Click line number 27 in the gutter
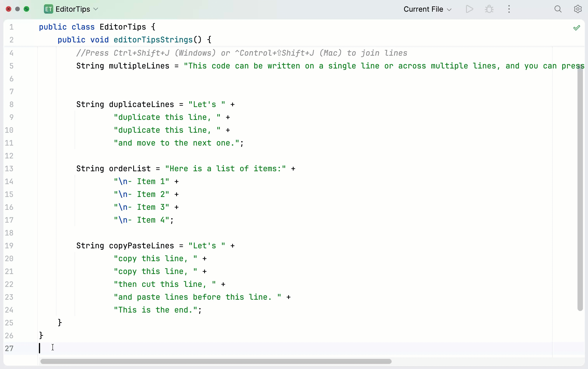This screenshot has height=369, width=588. pyautogui.click(x=9, y=349)
